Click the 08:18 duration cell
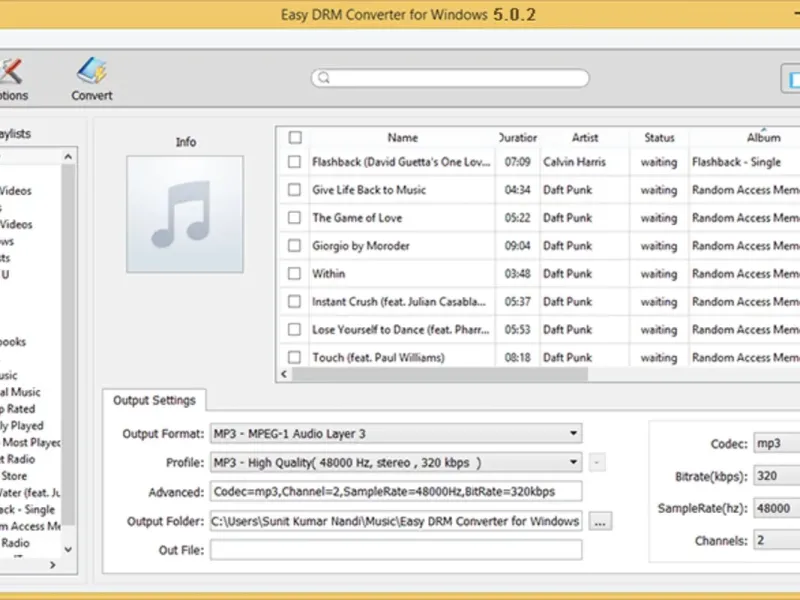The width and height of the screenshot is (800, 600). [517, 358]
